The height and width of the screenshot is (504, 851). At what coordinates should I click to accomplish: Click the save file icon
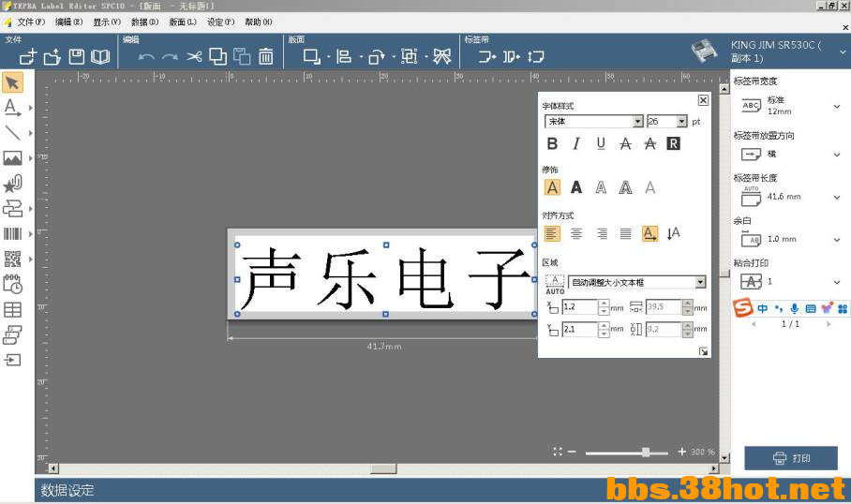point(77,57)
